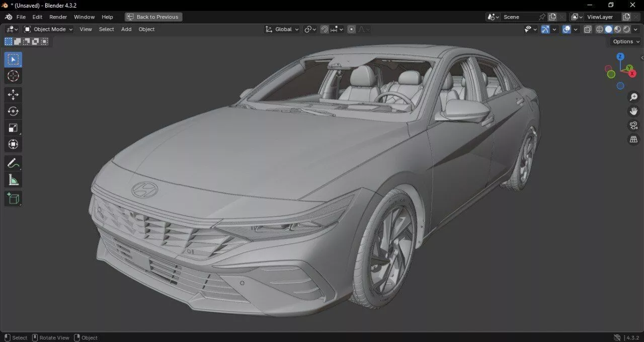Click the new view layer icon beside ViewLayer

[626, 17]
